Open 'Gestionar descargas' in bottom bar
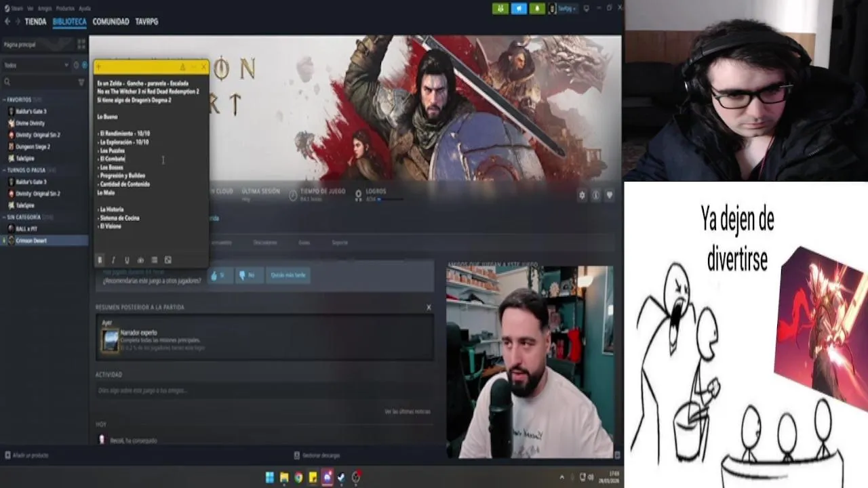The height and width of the screenshot is (488, 868). pos(317,455)
